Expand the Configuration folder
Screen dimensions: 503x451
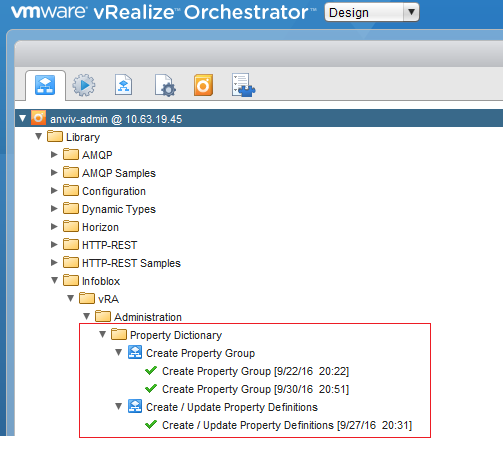(54, 190)
